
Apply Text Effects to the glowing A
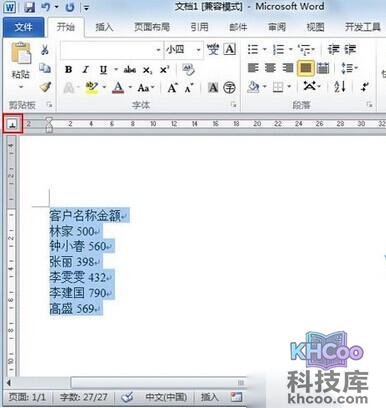[x=69, y=88]
